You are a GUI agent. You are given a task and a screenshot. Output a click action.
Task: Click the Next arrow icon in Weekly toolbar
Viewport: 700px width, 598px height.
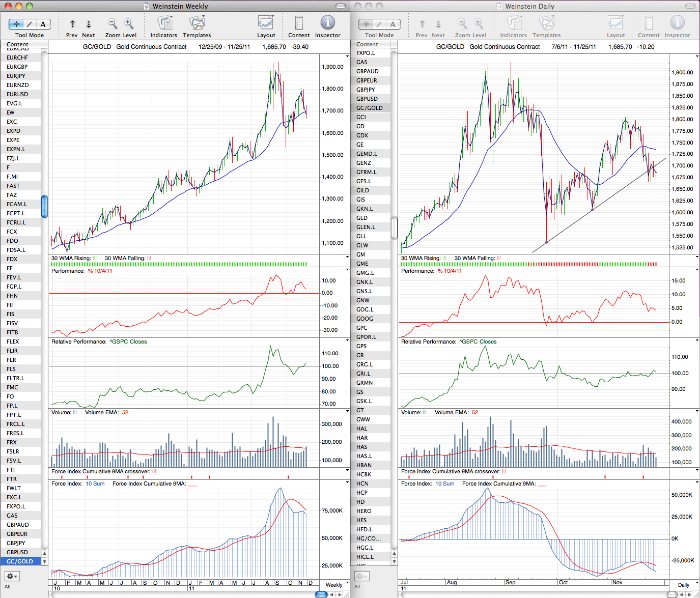[x=89, y=24]
